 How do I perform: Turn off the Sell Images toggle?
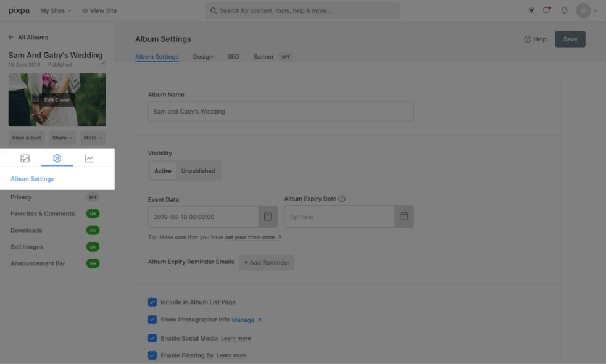click(x=93, y=247)
